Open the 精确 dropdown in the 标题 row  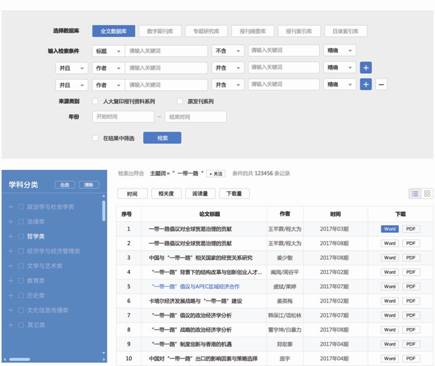click(339, 51)
